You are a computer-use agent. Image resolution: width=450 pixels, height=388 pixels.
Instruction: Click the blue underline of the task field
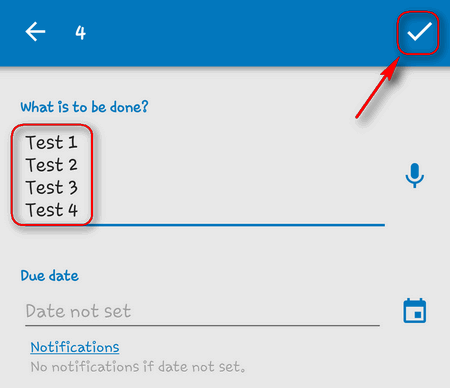[x=238, y=225]
